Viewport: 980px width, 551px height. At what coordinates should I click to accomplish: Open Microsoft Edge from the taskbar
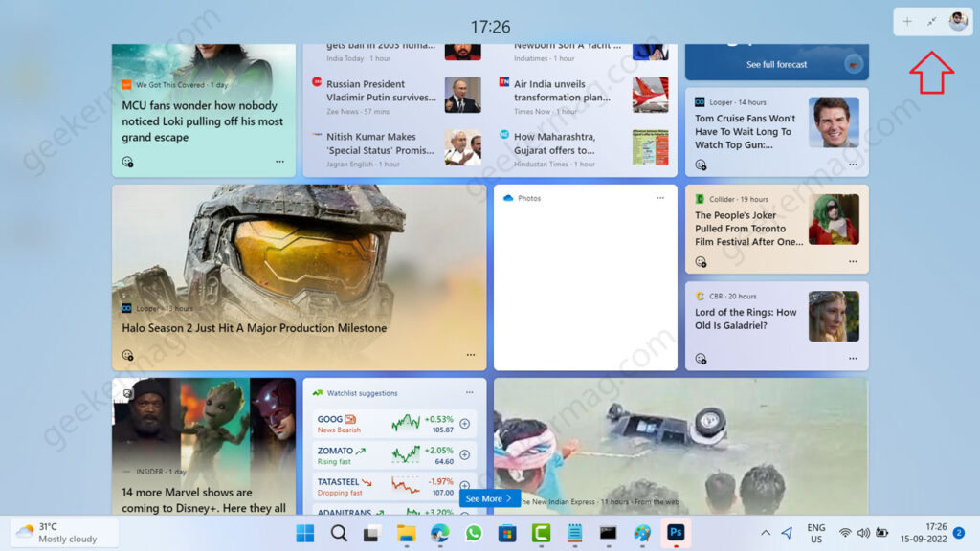pos(440,533)
